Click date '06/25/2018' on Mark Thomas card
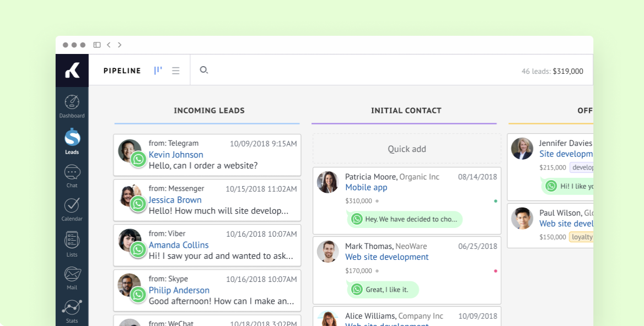 click(x=477, y=247)
